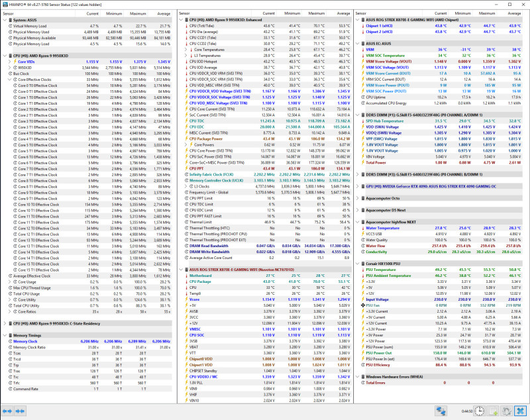This screenshot has width=530, height=420.
Task: Collapse the Windows Hardware Errors (WHEA) group
Action: [x=358, y=377]
